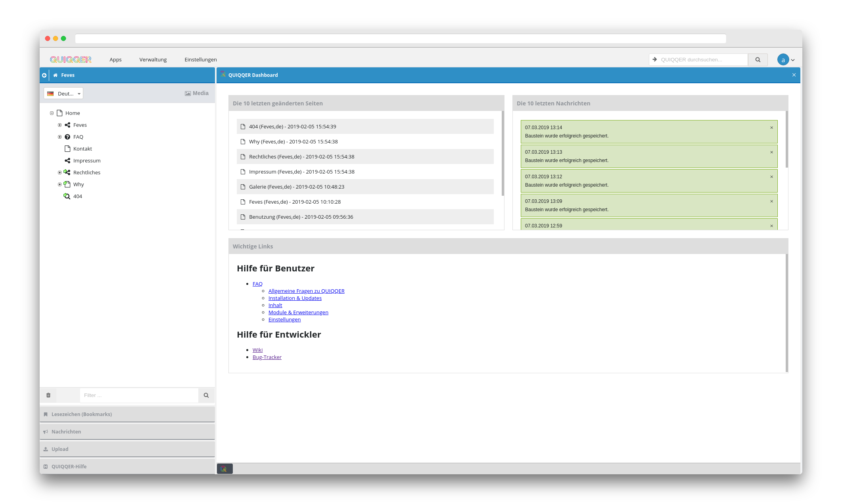The width and height of the screenshot is (842, 504).
Task: Select the Kontakt page in the tree
Action: [x=82, y=149]
